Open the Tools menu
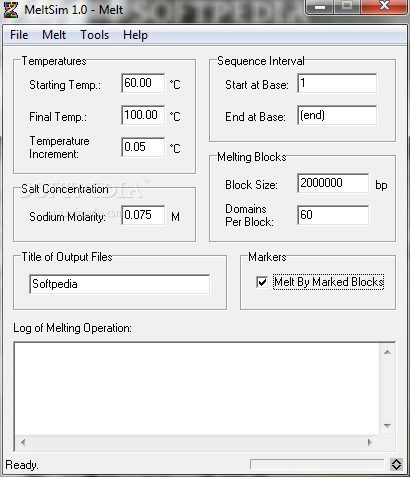Image resolution: width=410 pixels, height=477 pixels. pyautogui.click(x=95, y=35)
